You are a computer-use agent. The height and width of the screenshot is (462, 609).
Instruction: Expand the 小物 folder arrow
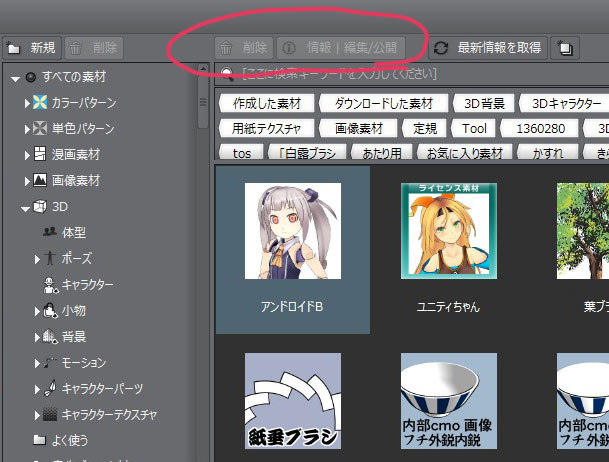(x=37, y=311)
